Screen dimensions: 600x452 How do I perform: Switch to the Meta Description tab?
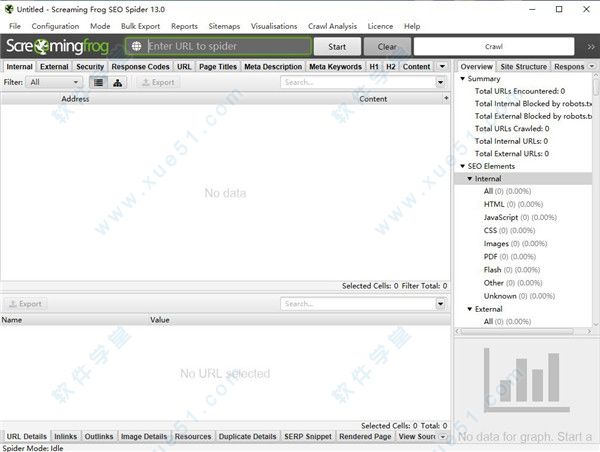(x=273, y=67)
